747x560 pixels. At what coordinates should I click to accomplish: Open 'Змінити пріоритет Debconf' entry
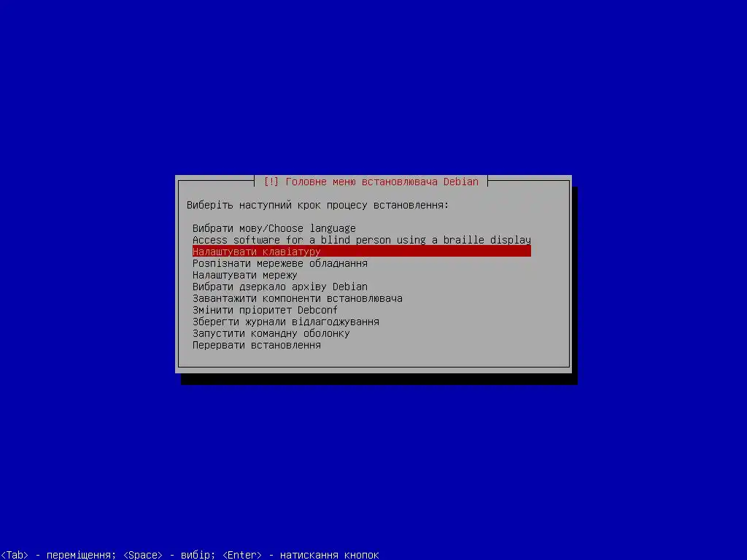(x=362, y=309)
